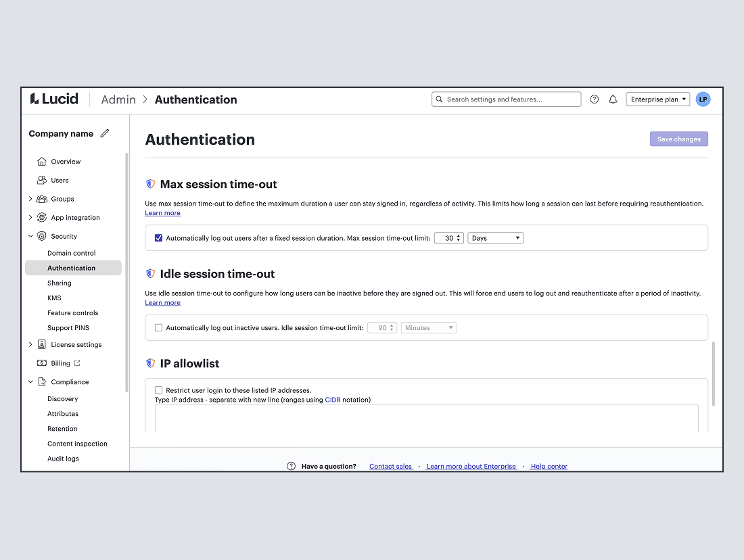The width and height of the screenshot is (744, 560).
Task: Expand the Groups section in sidebar
Action: click(30, 199)
